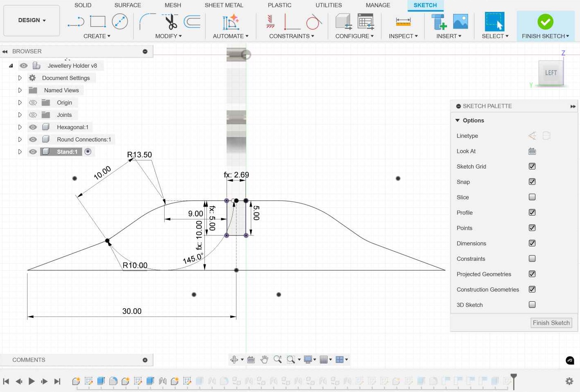Expand the Named Views node
580x392 pixels.
pos(20,90)
